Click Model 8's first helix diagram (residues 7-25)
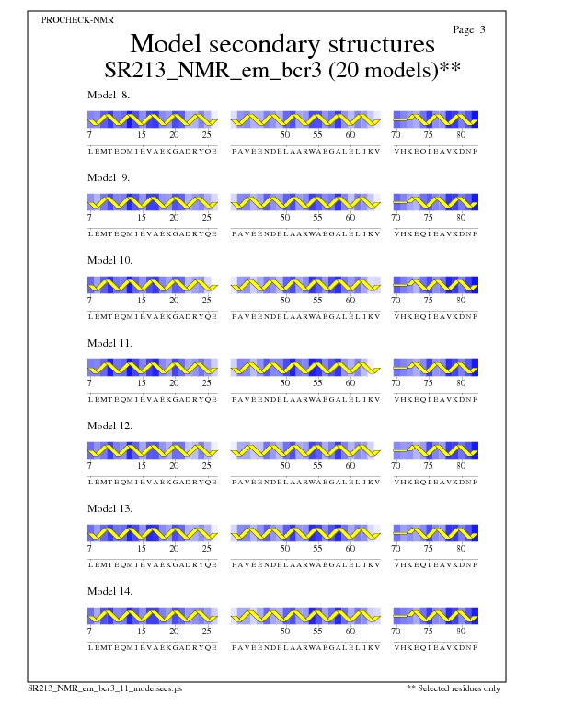The image size is (563, 728). coord(153,119)
